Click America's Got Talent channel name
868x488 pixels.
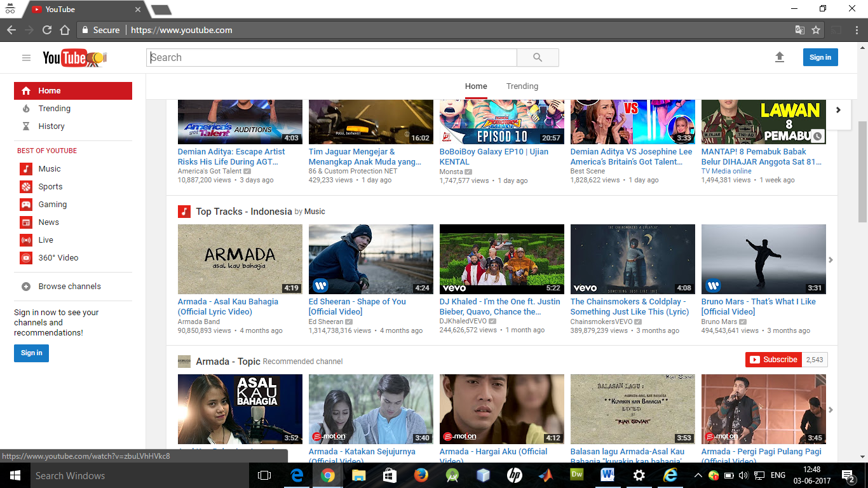pos(210,171)
